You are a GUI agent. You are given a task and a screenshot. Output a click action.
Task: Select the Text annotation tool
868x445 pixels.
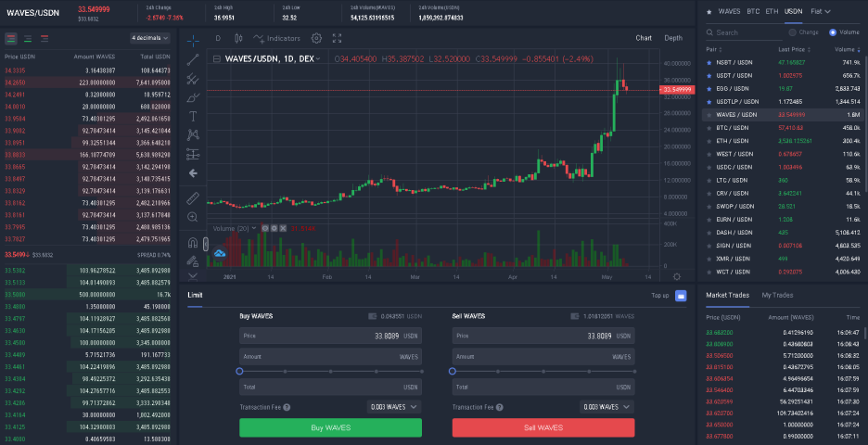[x=193, y=116]
